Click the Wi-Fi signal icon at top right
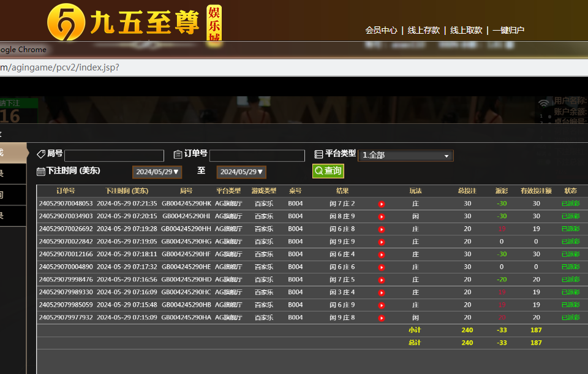Viewport: 588px width, 374px height. [x=544, y=104]
